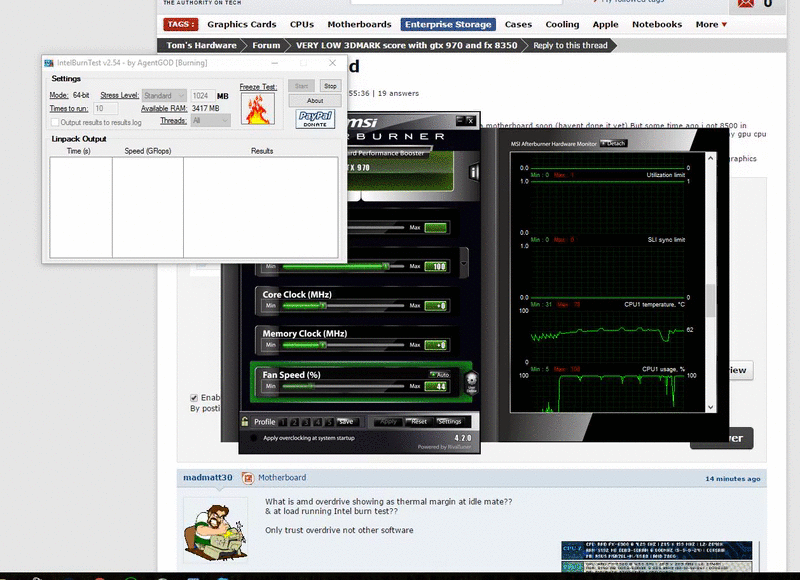Click the Core Clock +0 value box
The height and width of the screenshot is (580, 800).
[x=436, y=306]
